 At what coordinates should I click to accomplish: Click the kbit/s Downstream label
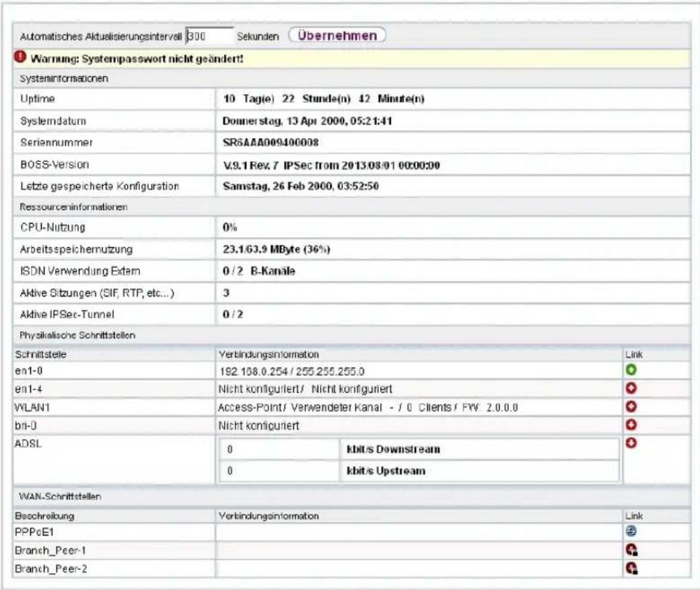(393, 449)
